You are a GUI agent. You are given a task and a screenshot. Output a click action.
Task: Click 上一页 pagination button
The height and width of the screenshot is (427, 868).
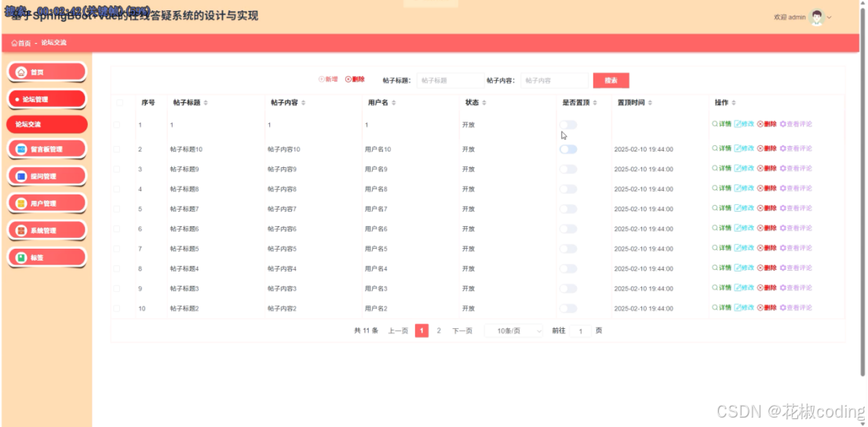click(398, 330)
